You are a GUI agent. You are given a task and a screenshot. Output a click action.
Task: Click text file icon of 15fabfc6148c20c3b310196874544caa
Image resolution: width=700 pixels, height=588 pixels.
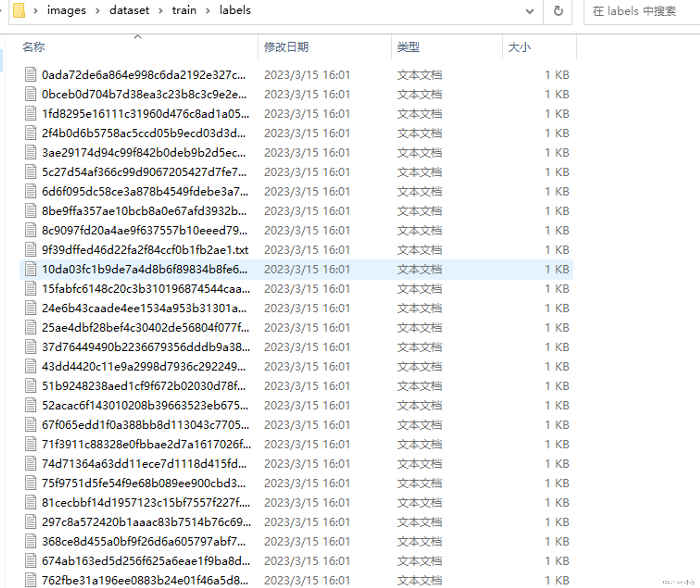click(x=31, y=288)
